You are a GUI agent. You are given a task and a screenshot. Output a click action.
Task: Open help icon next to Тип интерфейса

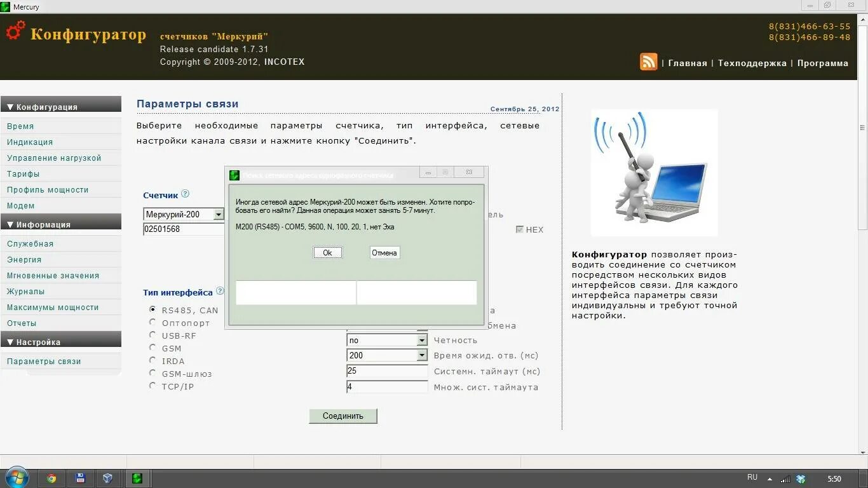click(x=220, y=291)
